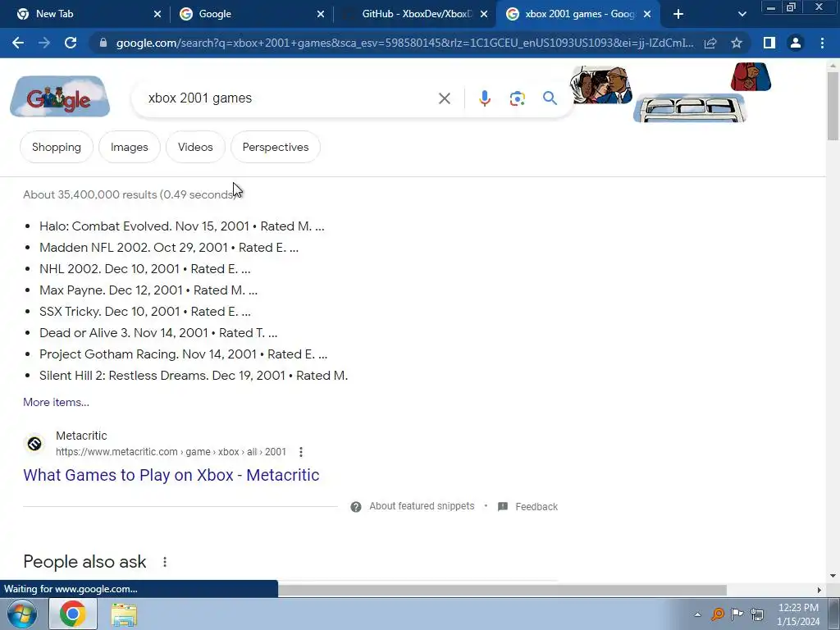Screen dimensions: 840x630
Task: Filter results by Videos
Action: (x=195, y=147)
